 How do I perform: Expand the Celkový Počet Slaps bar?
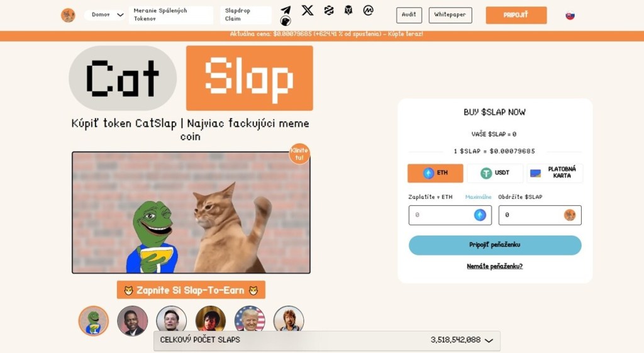pyautogui.click(x=327, y=340)
